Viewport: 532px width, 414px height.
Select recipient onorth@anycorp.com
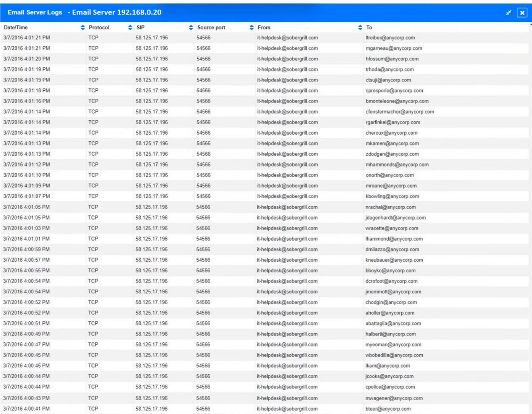click(x=390, y=175)
